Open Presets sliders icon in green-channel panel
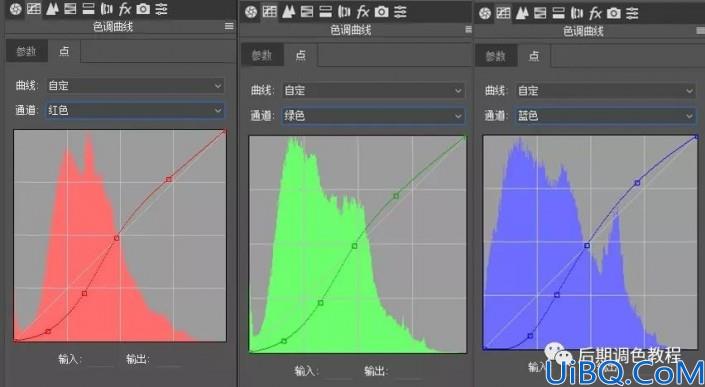This screenshot has height=387, width=705. (x=400, y=12)
